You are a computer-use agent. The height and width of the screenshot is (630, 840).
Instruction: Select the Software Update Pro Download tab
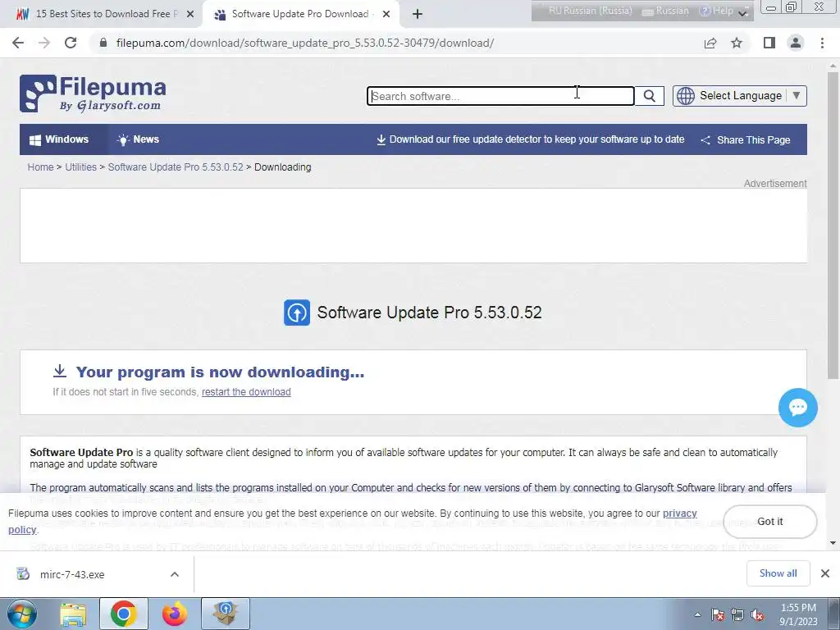tap(300, 14)
